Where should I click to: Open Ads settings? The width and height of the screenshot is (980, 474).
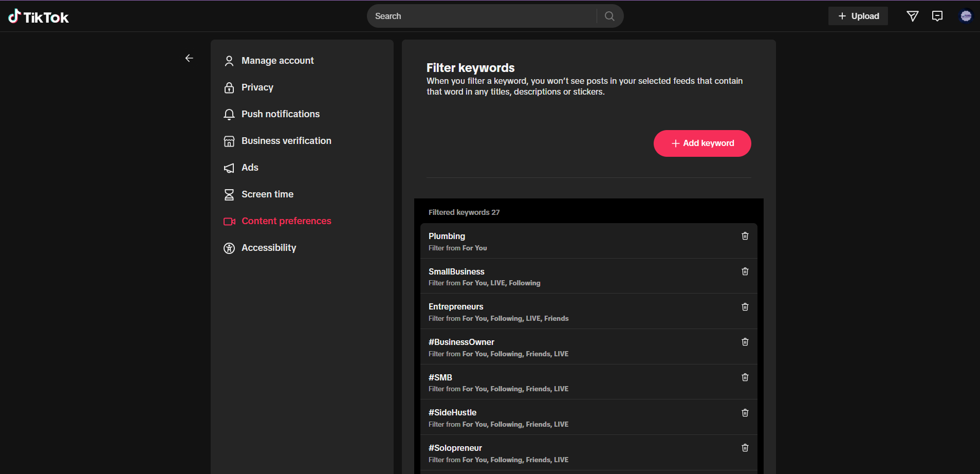tap(250, 168)
